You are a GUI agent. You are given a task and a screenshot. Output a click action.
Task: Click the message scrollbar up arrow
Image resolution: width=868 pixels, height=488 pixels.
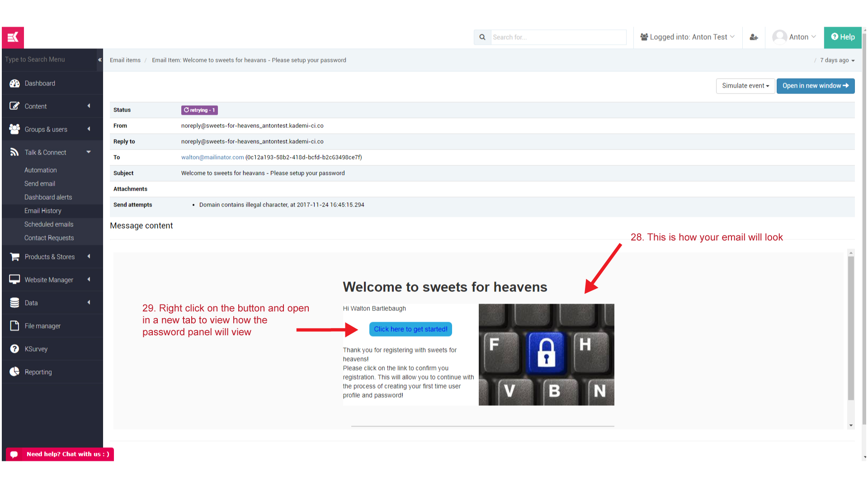[851, 253]
